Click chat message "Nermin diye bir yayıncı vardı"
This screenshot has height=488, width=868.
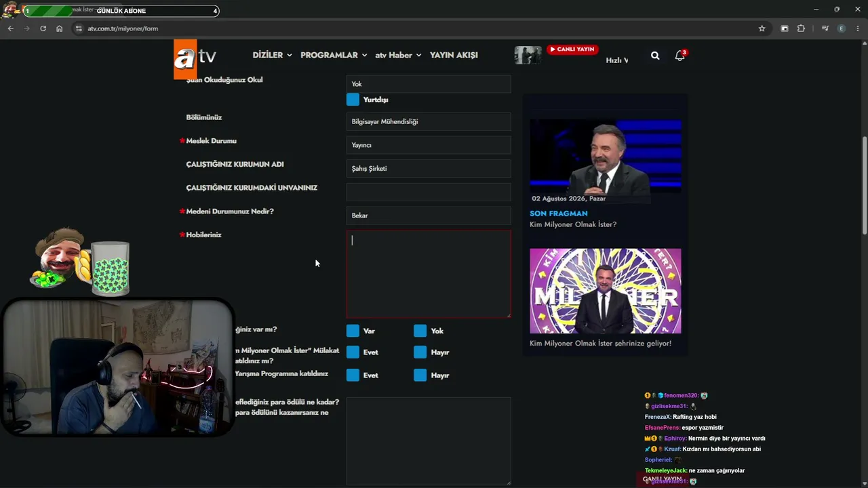point(726,439)
